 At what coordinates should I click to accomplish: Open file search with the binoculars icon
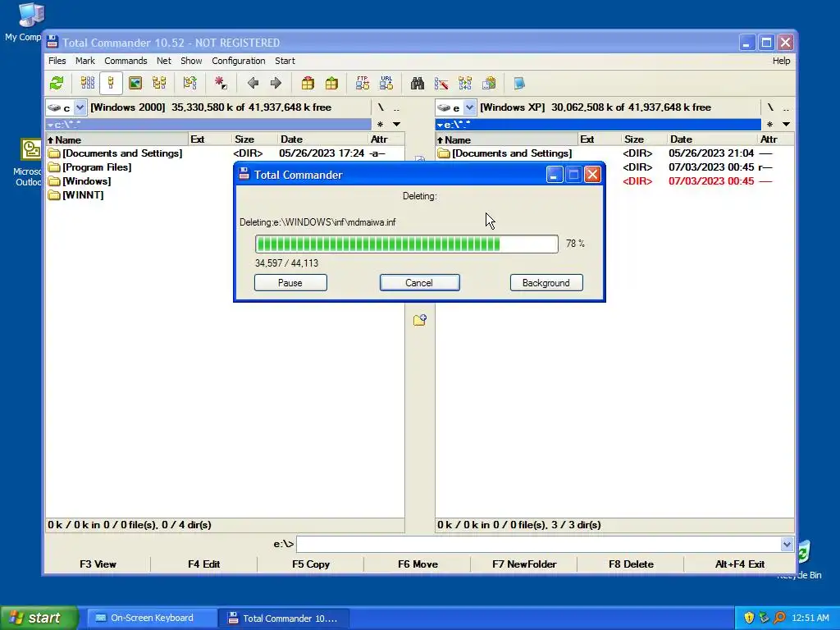(x=418, y=83)
